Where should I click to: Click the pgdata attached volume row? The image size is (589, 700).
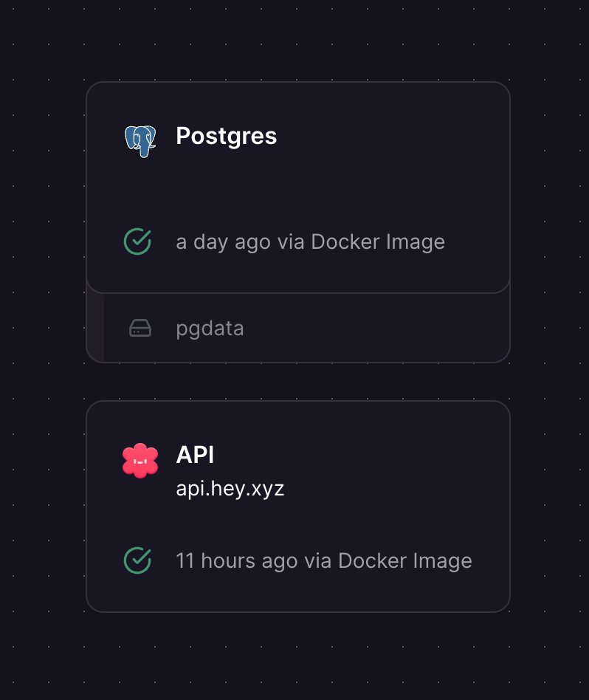coord(369,328)
